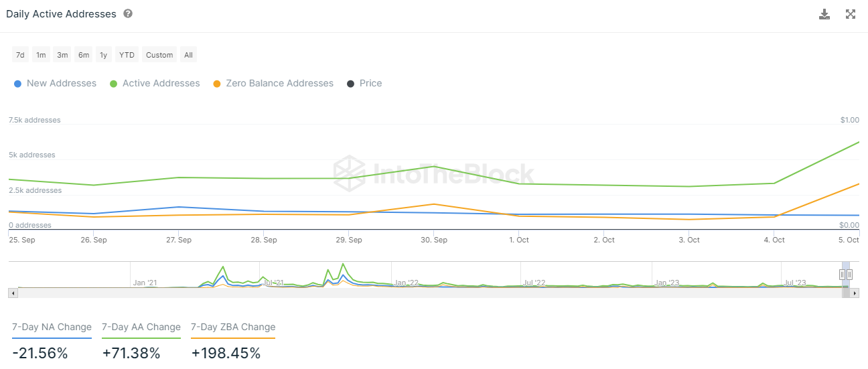868x369 pixels.
Task: Toggle the Price series visibility
Action: pos(364,84)
